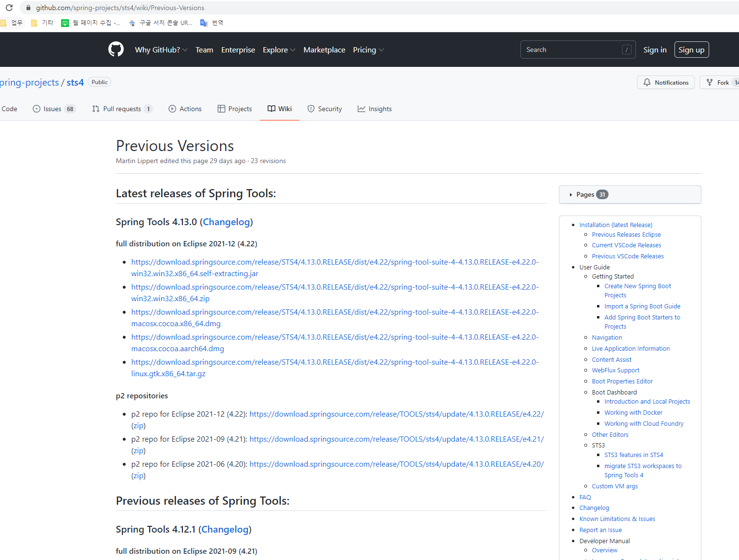Switch to the Code tab
Viewport: 739px width, 560px height.
point(9,109)
